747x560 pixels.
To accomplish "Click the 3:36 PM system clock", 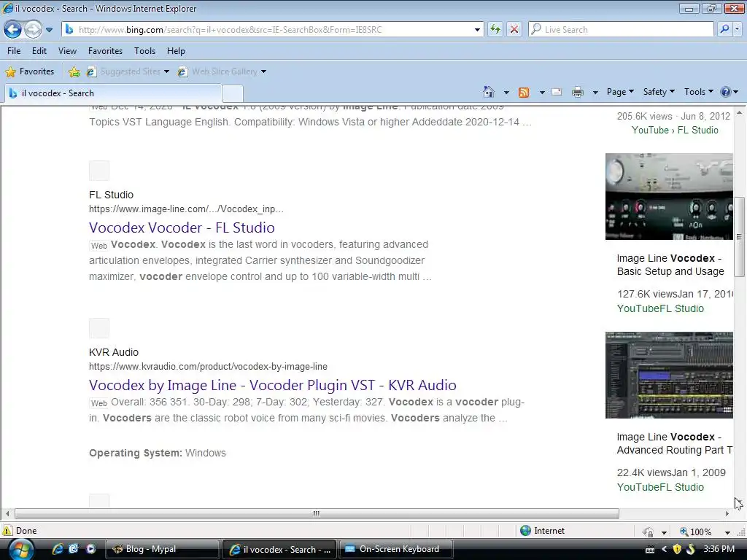I will (719, 549).
